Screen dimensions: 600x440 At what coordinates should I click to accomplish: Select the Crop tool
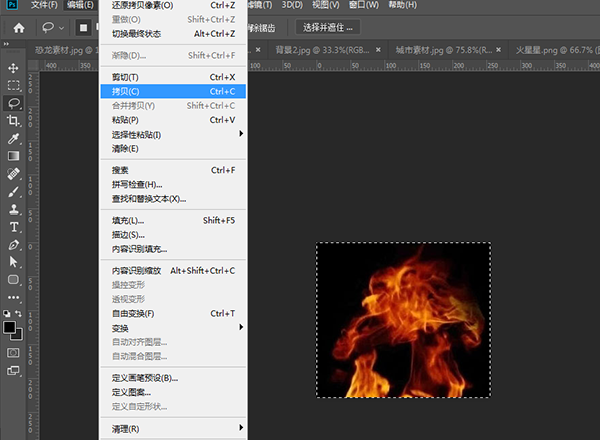[x=14, y=120]
